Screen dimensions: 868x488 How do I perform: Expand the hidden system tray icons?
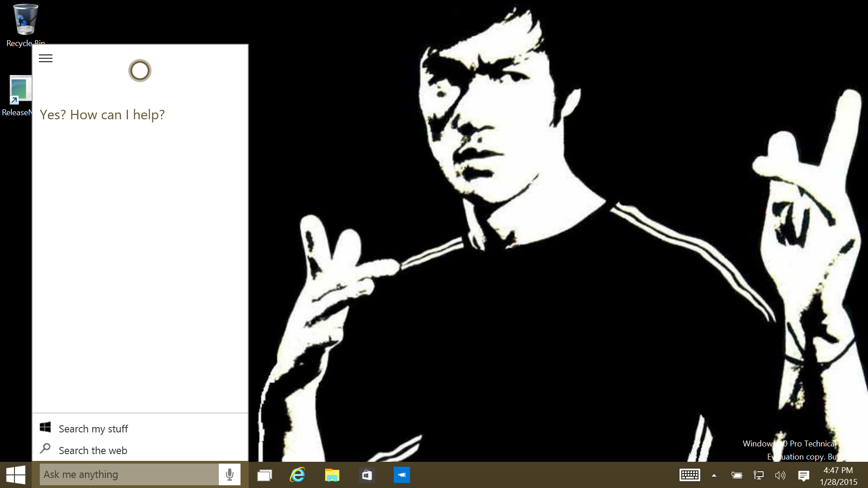714,475
